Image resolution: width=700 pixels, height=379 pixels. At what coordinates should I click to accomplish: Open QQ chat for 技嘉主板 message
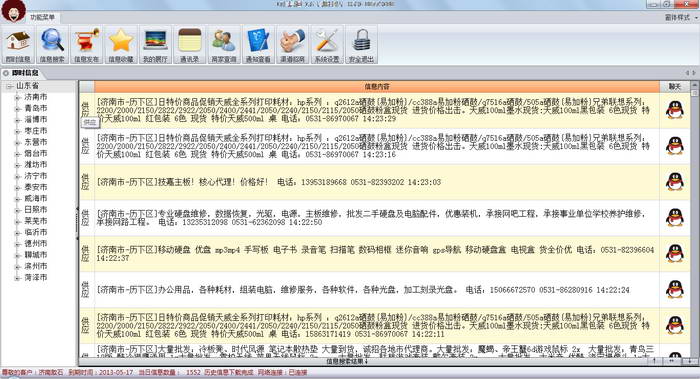(x=675, y=182)
